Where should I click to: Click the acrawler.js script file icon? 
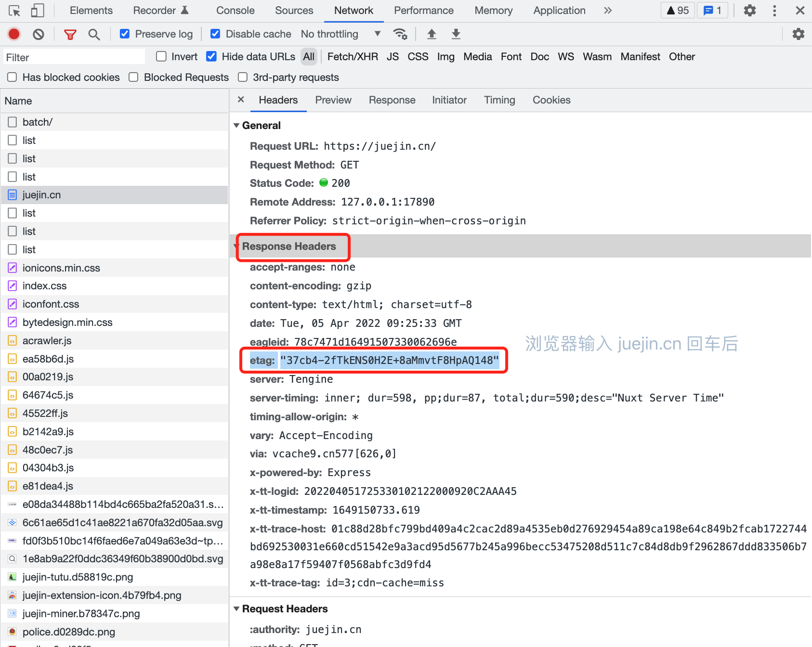13,340
